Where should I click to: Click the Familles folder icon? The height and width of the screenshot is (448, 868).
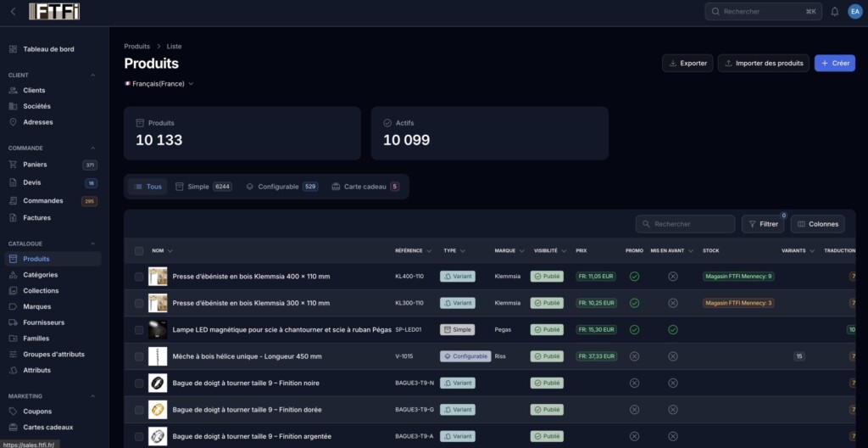[x=14, y=339]
